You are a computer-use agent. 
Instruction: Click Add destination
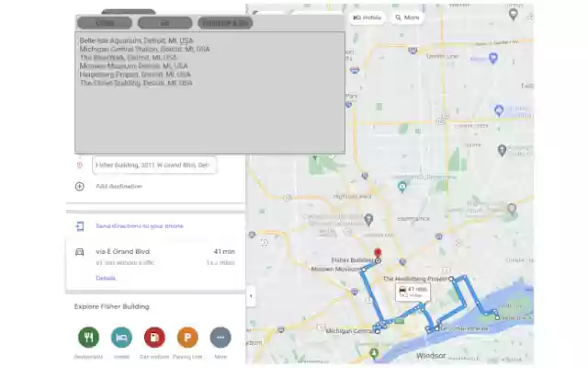coord(119,186)
